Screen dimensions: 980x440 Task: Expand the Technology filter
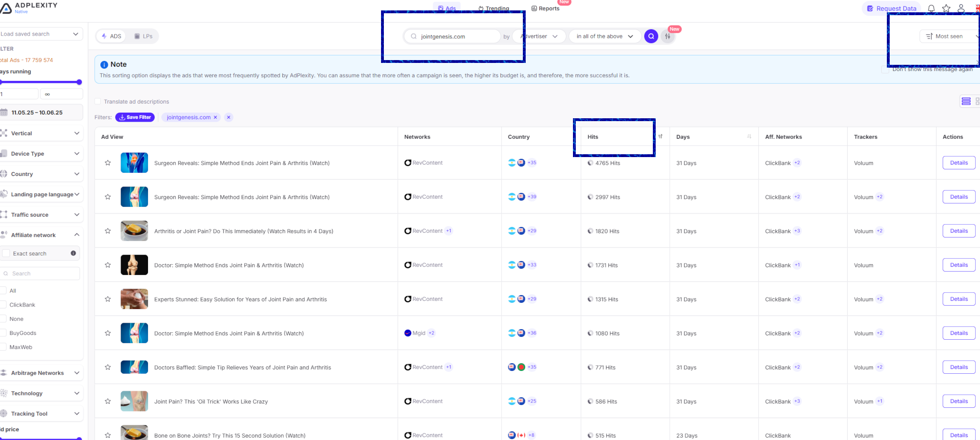pyautogui.click(x=41, y=393)
